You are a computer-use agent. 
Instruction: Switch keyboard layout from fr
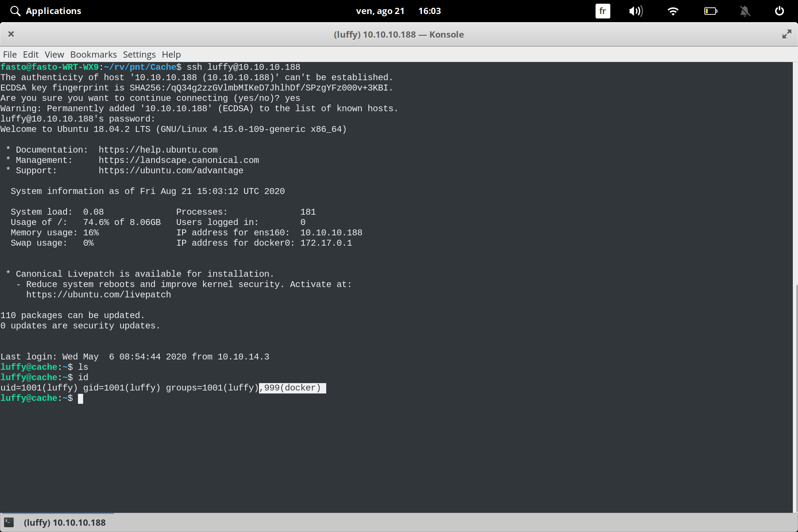(x=602, y=11)
